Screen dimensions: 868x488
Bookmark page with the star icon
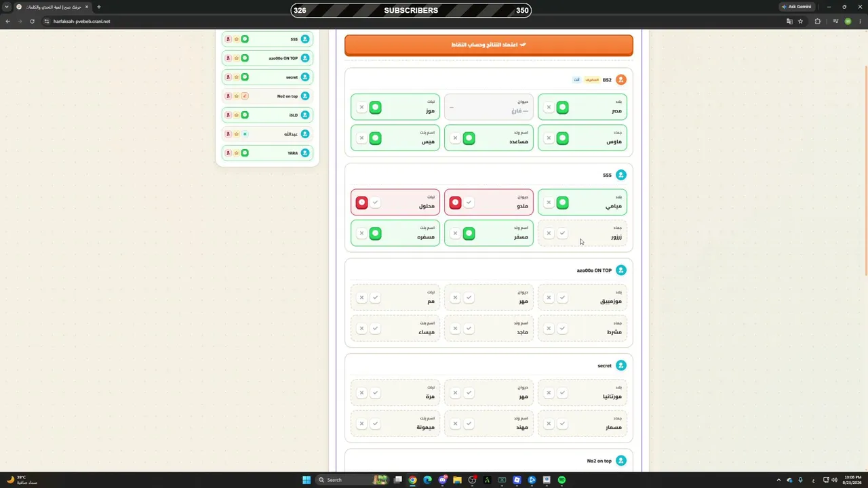800,21
